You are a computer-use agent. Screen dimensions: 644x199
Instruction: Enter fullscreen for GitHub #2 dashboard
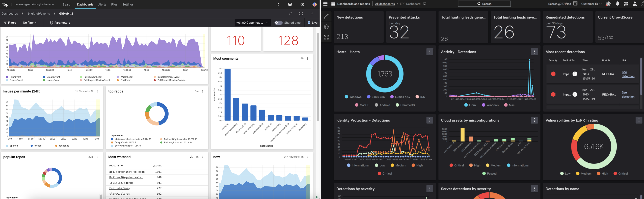301,13
